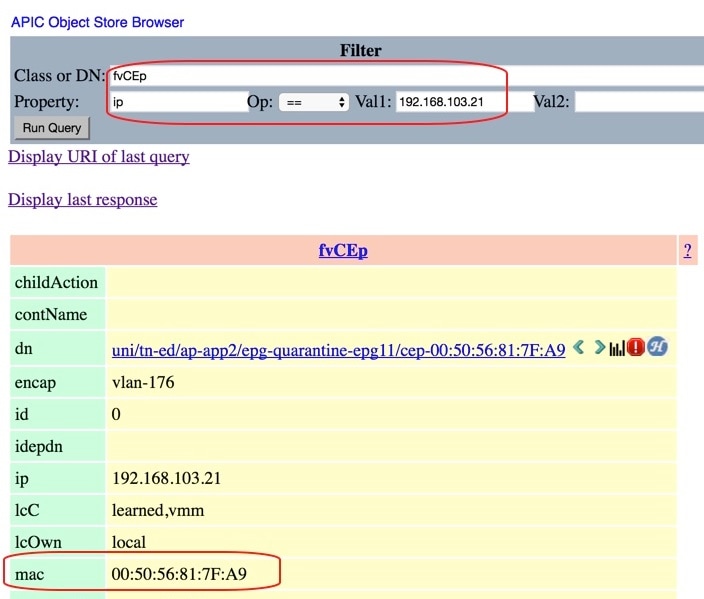Open the red faults exclamation icon
Screen dimensions: 704x599
coord(636,347)
